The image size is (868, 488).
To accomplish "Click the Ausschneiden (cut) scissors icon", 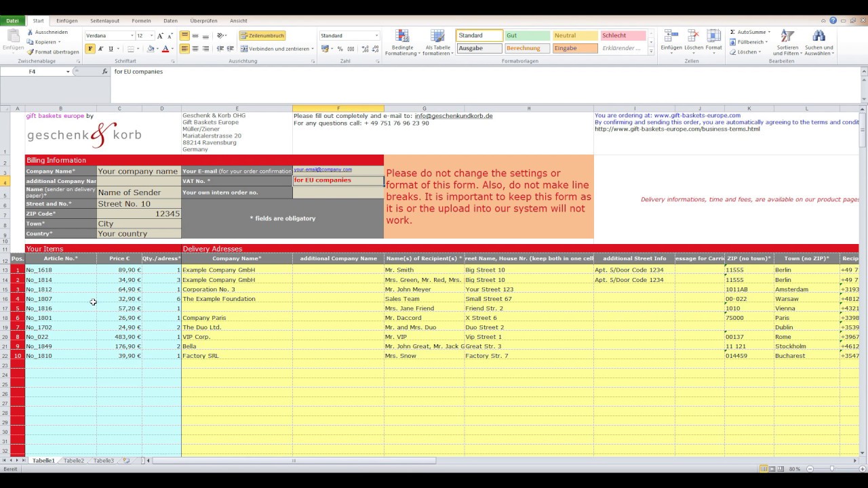I will click(31, 32).
